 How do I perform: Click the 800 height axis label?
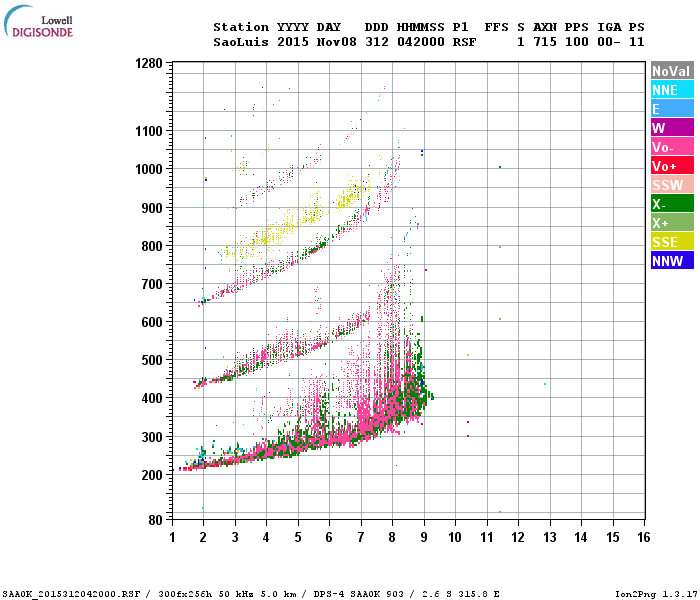pos(152,246)
